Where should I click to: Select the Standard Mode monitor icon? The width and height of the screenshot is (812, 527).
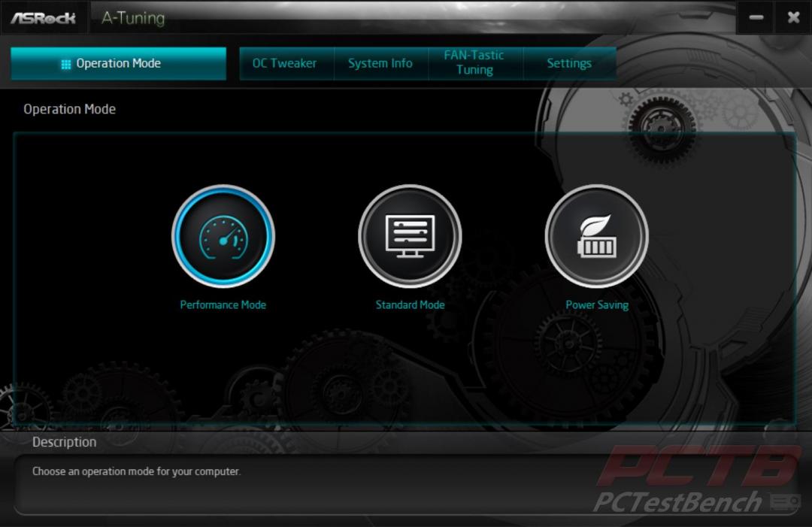[411, 236]
